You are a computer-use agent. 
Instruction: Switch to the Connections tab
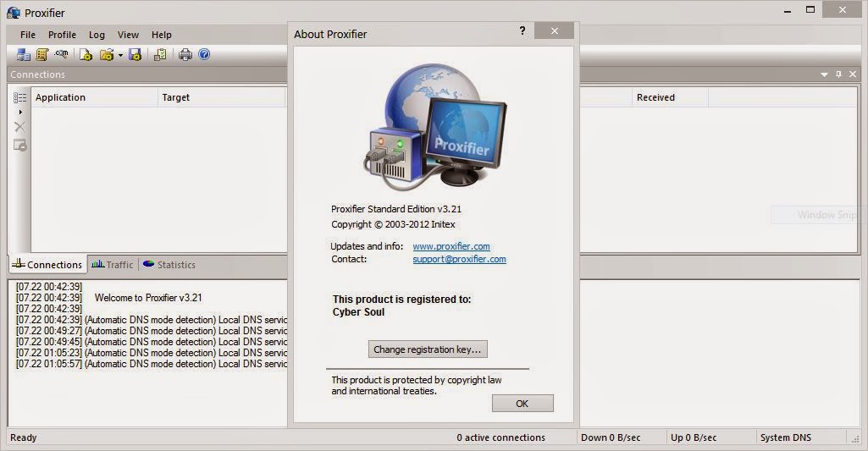click(47, 265)
